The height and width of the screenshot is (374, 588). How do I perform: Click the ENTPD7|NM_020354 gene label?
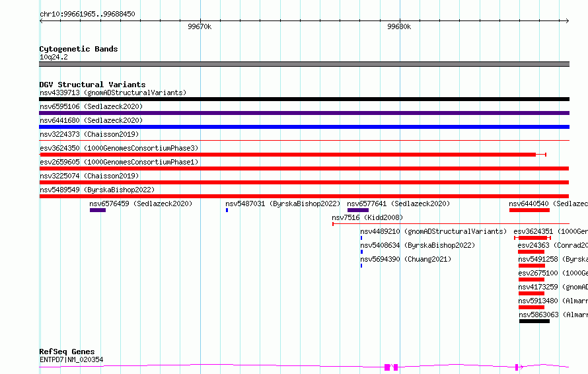[71, 359]
